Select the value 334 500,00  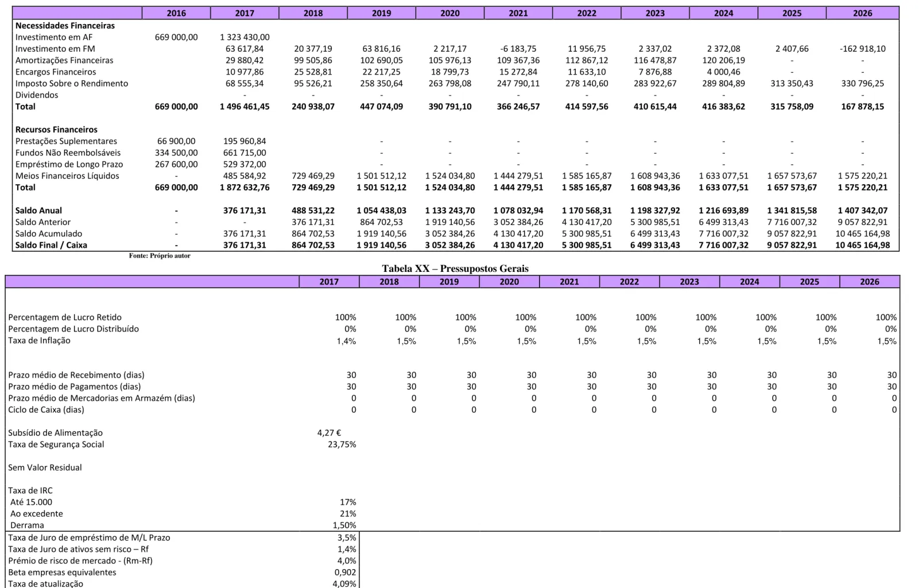coord(176,153)
